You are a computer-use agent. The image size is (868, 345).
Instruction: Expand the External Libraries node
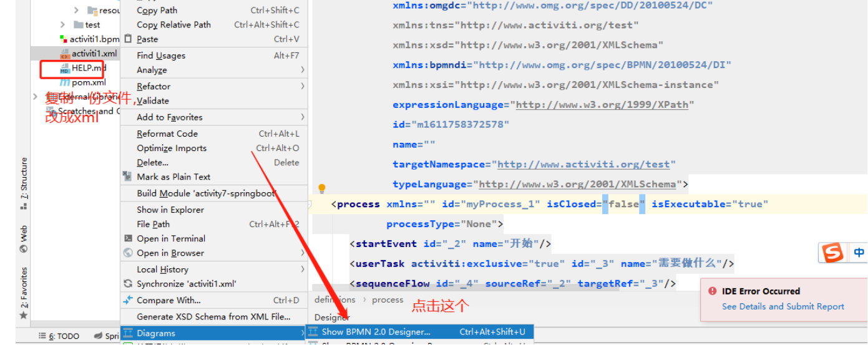[x=35, y=97]
